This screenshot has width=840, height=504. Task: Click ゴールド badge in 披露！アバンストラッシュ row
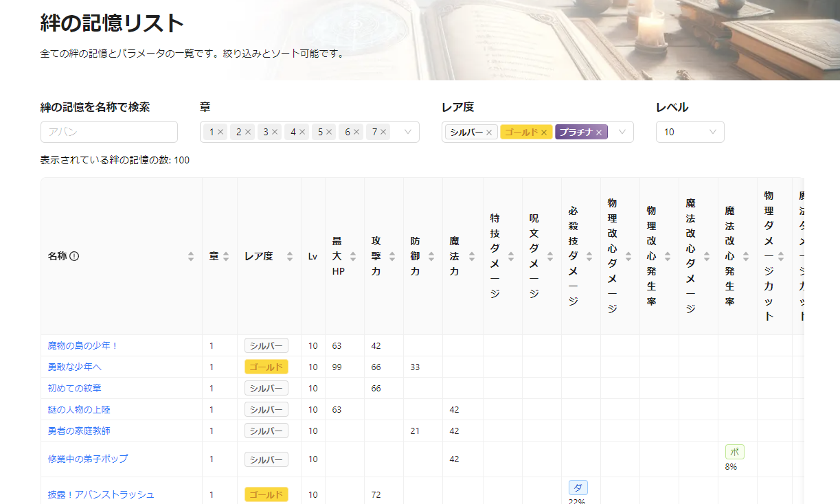pos(266,494)
